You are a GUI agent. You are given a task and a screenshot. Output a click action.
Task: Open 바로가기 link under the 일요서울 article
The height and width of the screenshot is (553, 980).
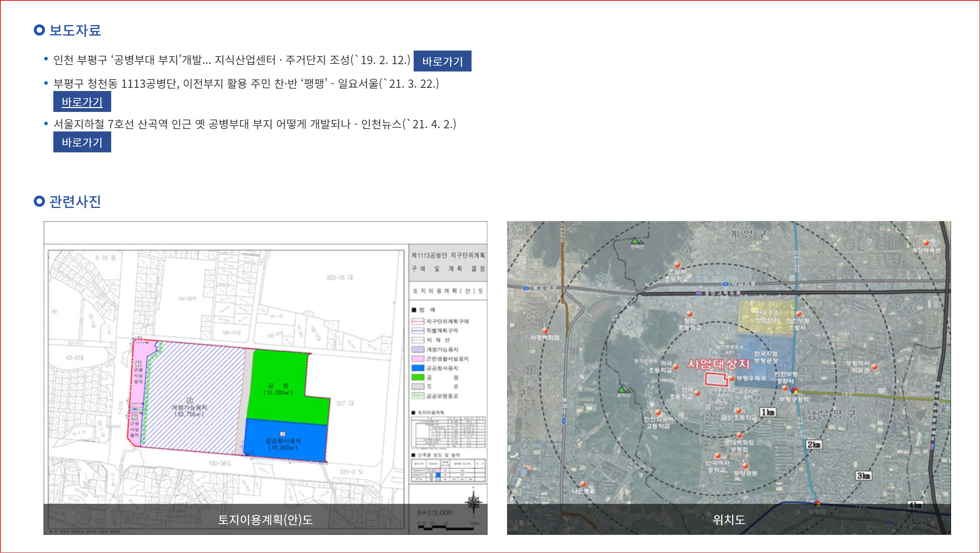[82, 101]
